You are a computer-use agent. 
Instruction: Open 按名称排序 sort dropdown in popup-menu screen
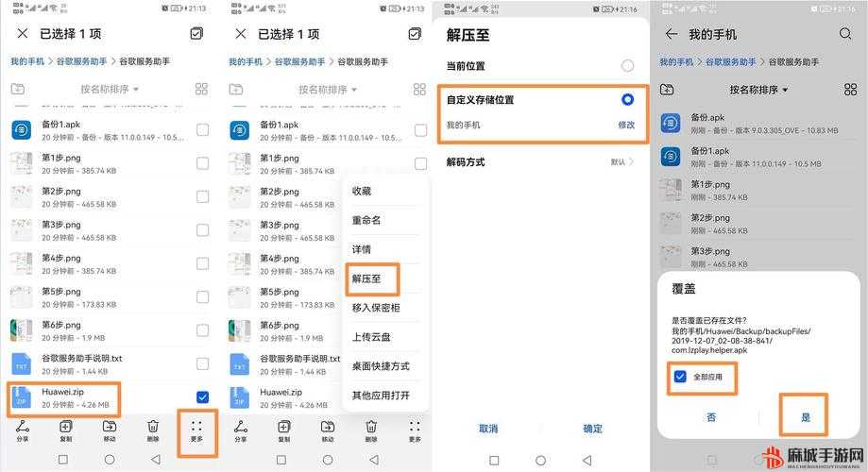(x=327, y=89)
